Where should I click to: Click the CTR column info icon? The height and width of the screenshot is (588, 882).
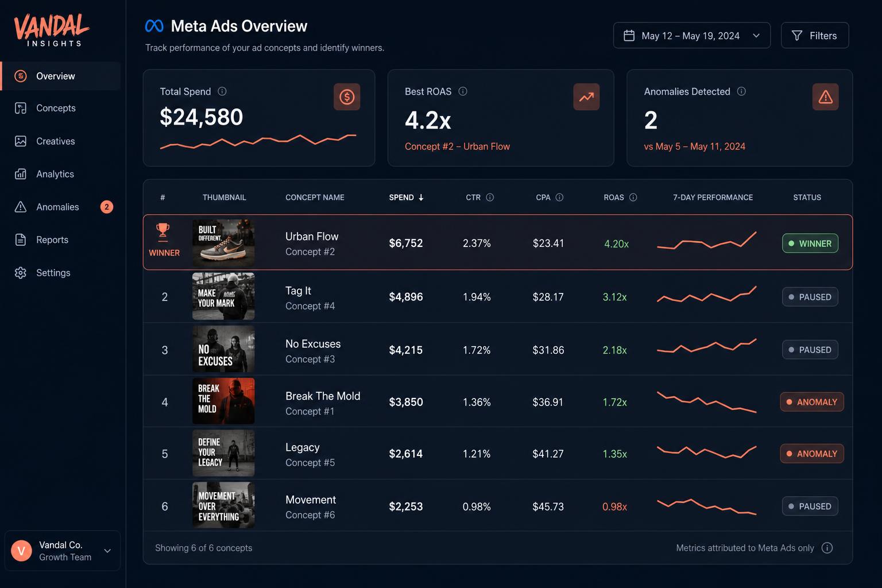pyautogui.click(x=490, y=198)
